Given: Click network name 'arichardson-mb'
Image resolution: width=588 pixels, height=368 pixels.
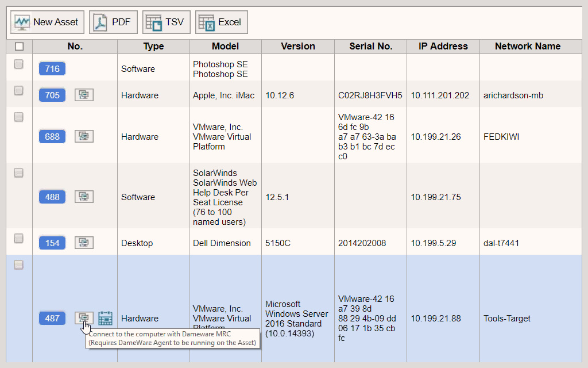Looking at the screenshot, I should pyautogui.click(x=513, y=95).
